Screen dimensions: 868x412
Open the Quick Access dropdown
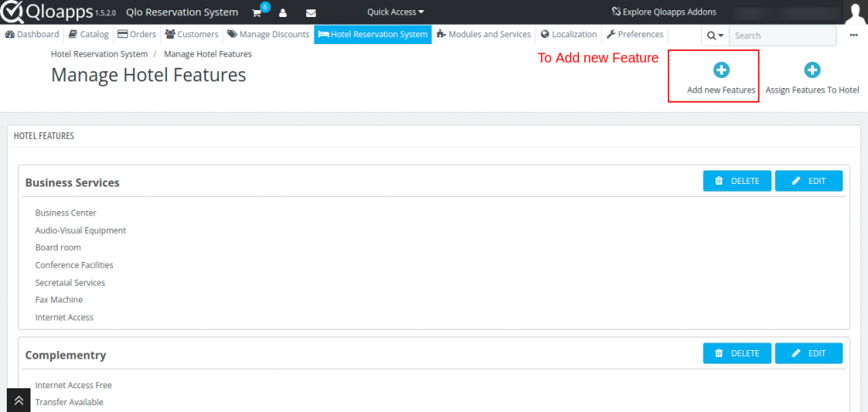[395, 12]
